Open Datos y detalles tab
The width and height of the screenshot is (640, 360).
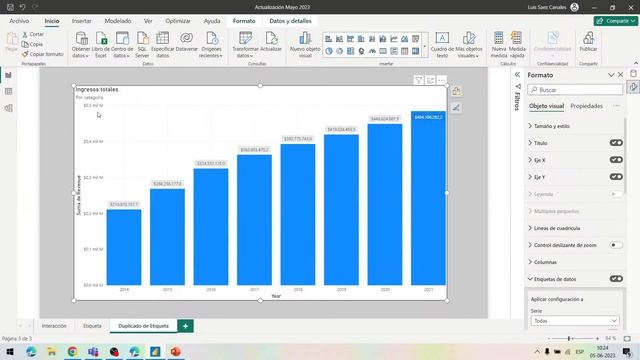click(290, 21)
